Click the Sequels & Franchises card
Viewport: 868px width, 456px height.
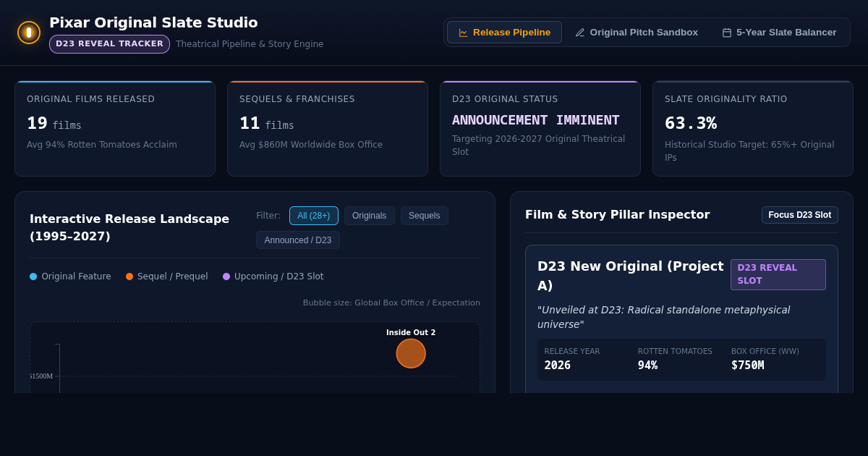click(328, 129)
